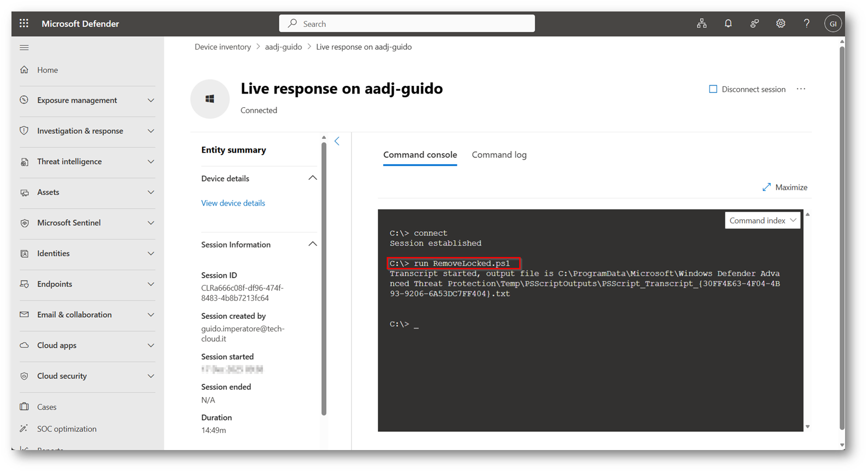
Task: Click the console scroll up arrow
Action: tap(807, 214)
